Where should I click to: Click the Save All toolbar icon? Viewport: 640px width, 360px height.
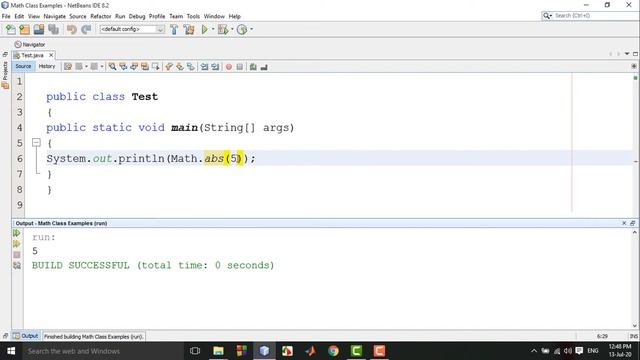(53, 29)
